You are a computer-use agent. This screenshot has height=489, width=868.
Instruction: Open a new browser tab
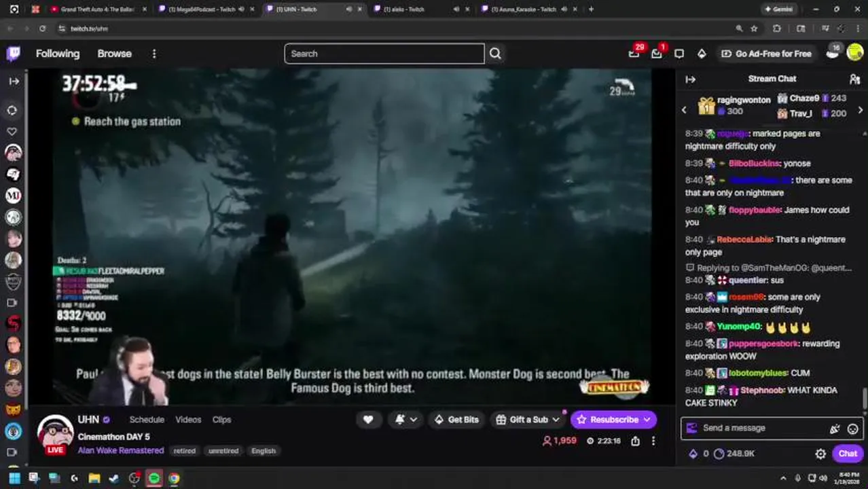591,10
